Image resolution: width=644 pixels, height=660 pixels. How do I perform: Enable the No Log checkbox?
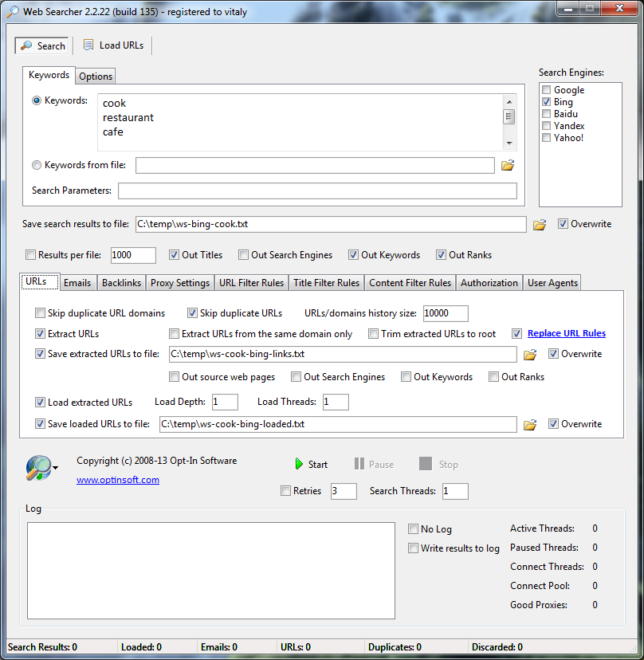click(x=414, y=529)
